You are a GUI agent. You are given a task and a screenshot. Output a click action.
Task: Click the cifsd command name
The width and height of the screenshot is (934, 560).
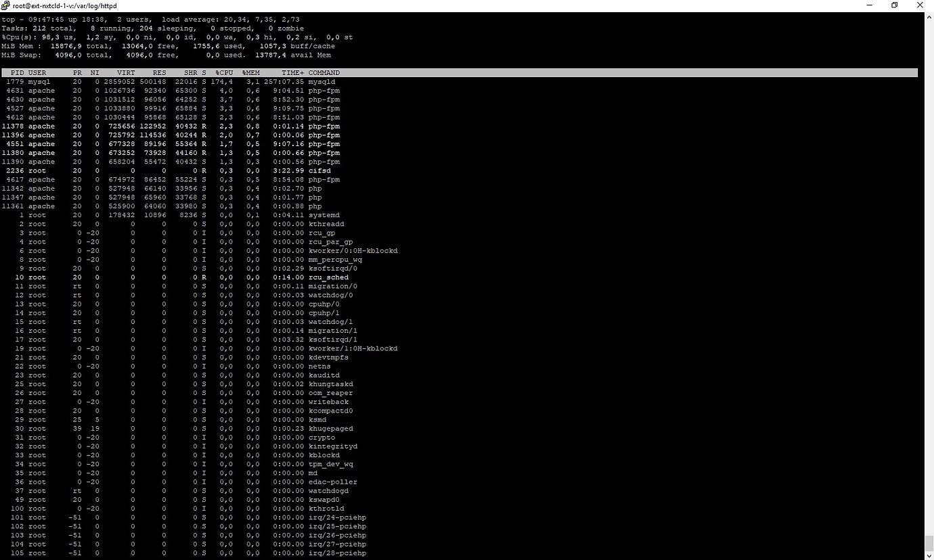tap(319, 170)
